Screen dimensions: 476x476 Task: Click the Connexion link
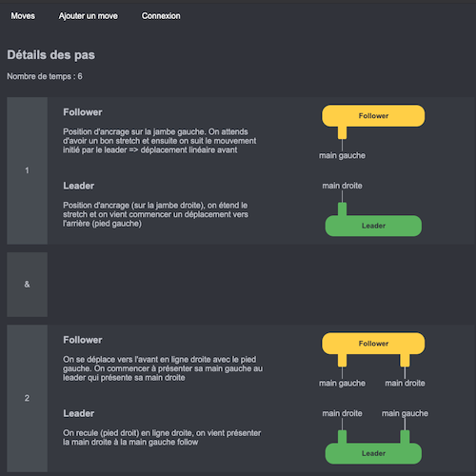click(161, 16)
